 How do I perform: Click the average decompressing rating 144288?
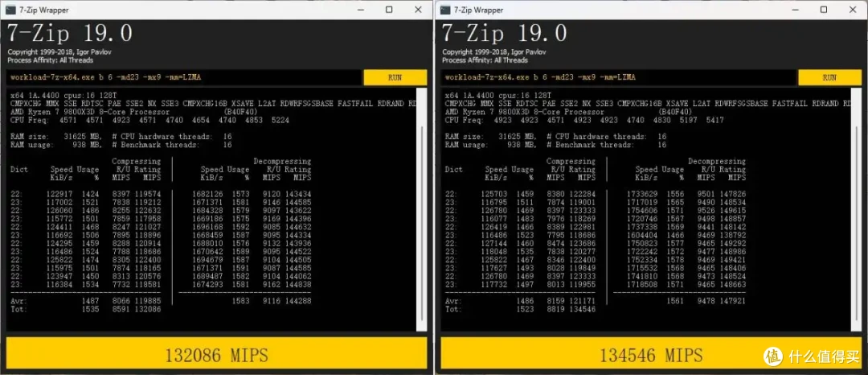tap(297, 301)
